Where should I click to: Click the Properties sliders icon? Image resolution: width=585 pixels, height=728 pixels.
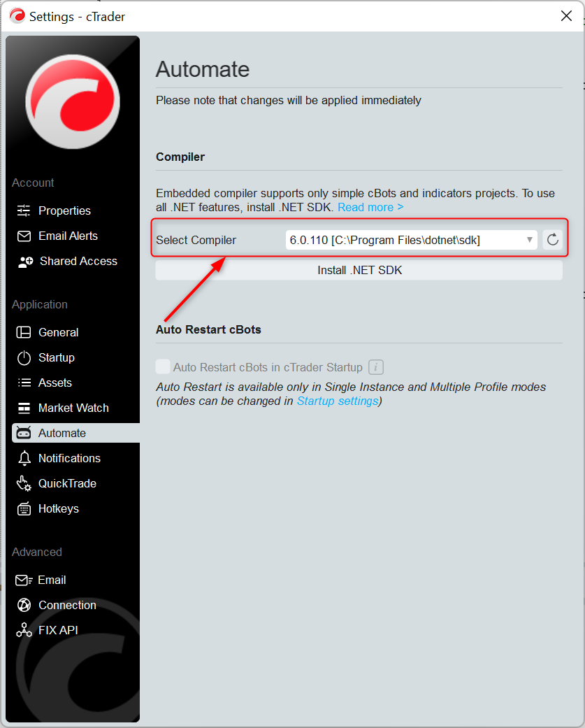tap(24, 210)
